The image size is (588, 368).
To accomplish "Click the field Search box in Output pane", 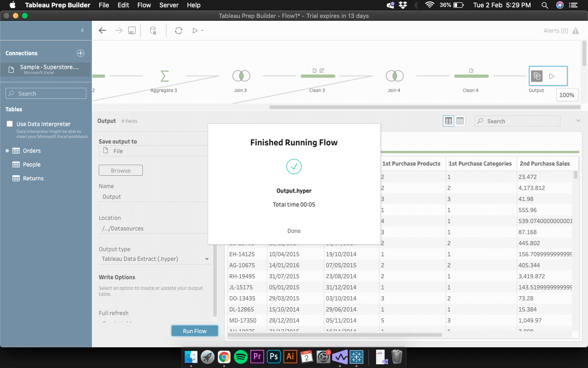I will pos(517,121).
